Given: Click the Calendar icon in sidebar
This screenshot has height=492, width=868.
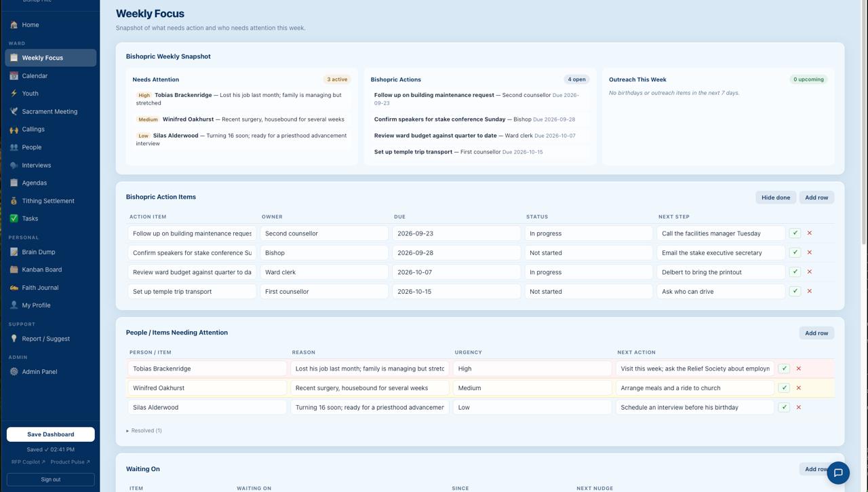Looking at the screenshot, I should coord(14,76).
